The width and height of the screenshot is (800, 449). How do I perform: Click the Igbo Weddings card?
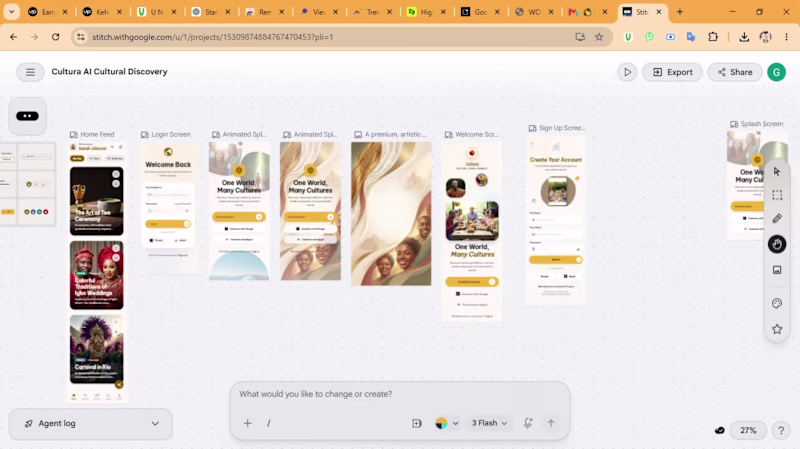(x=96, y=275)
